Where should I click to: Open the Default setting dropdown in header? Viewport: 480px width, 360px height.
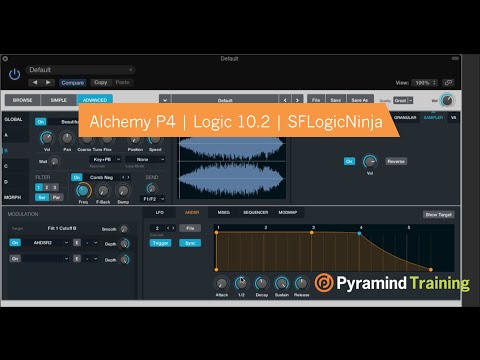pos(81,70)
